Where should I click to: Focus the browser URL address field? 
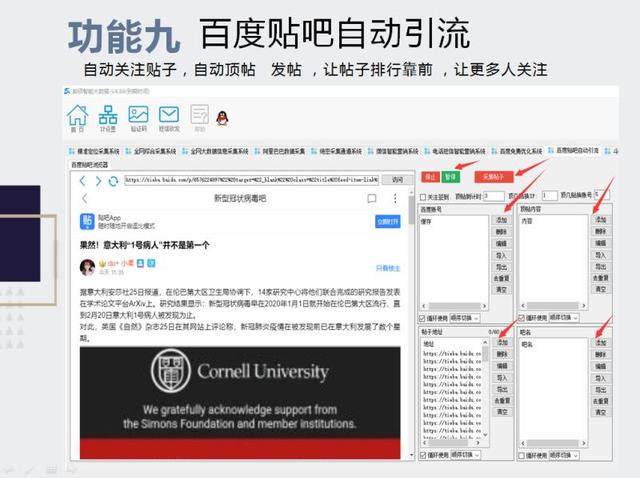(252, 180)
